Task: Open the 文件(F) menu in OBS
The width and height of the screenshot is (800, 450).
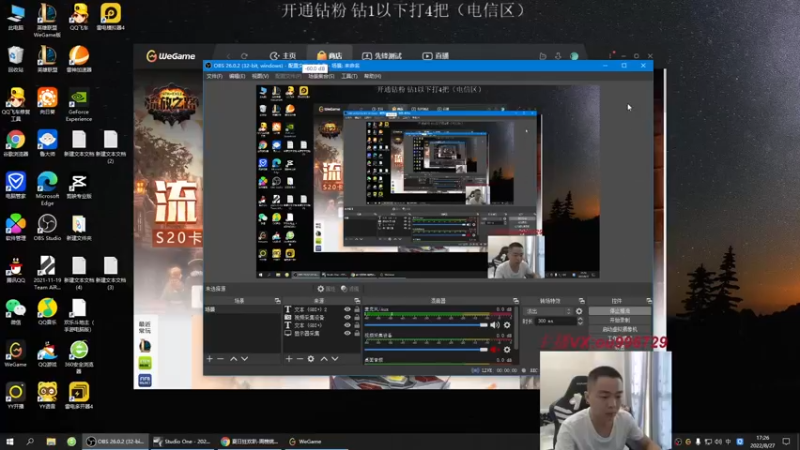Action: click(214, 76)
